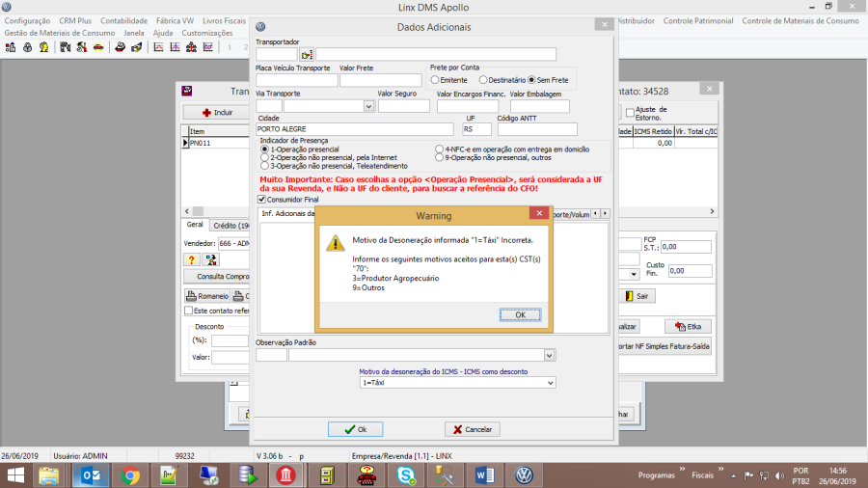The height and width of the screenshot is (488, 868).
Task: Select 4-NFC-e com entrega em domicílio
Action: point(440,149)
